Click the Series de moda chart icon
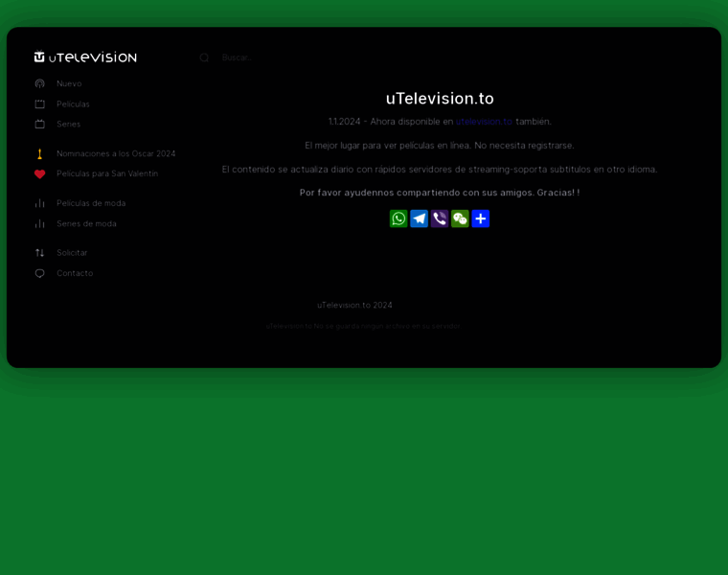728x575 pixels. pos(40,223)
